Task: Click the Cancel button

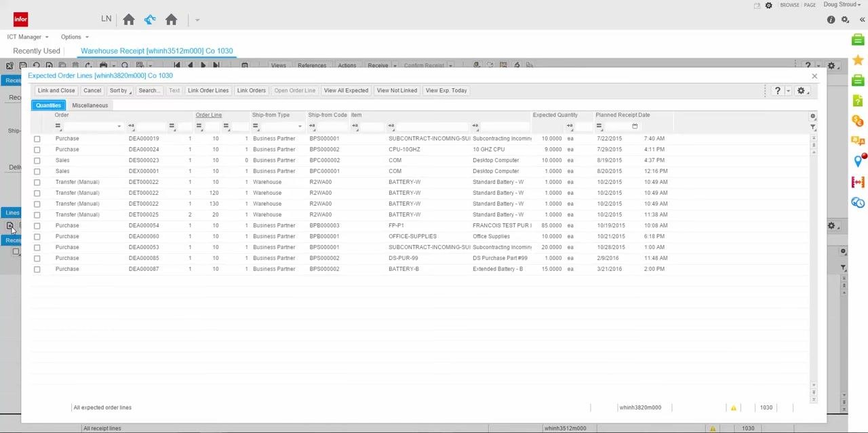Action: [x=92, y=90]
